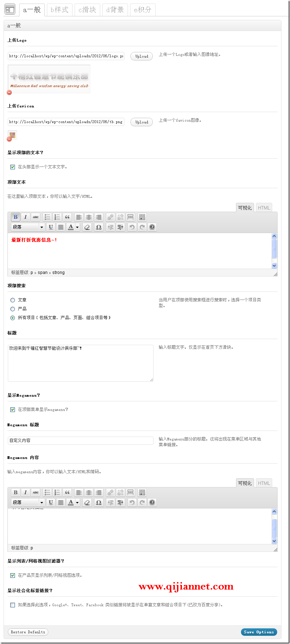Remove formatting with eraser in 顶部文本 editor
Image resolution: width=290 pixels, height=644 pixels.
(x=87, y=227)
